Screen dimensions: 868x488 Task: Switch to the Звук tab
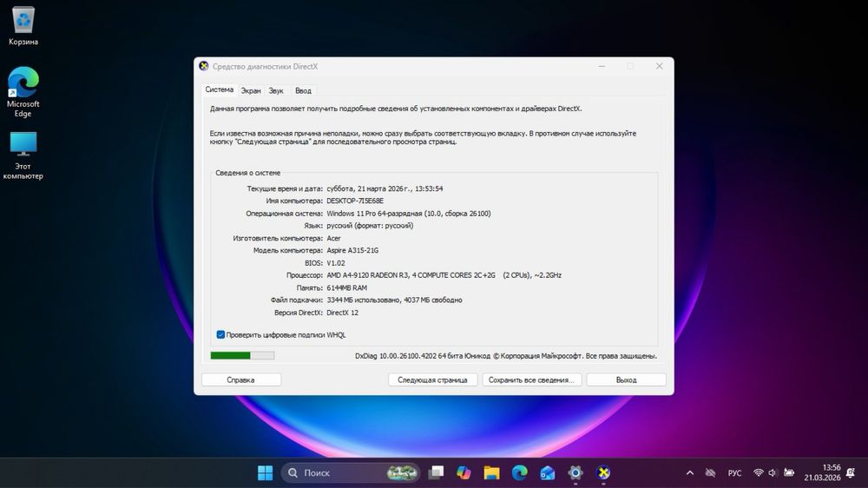pos(276,91)
